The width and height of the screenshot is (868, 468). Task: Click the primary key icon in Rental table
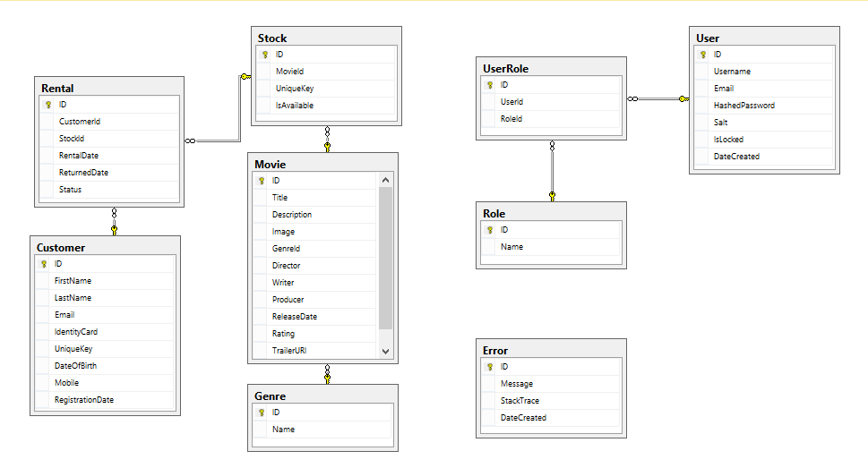49,104
